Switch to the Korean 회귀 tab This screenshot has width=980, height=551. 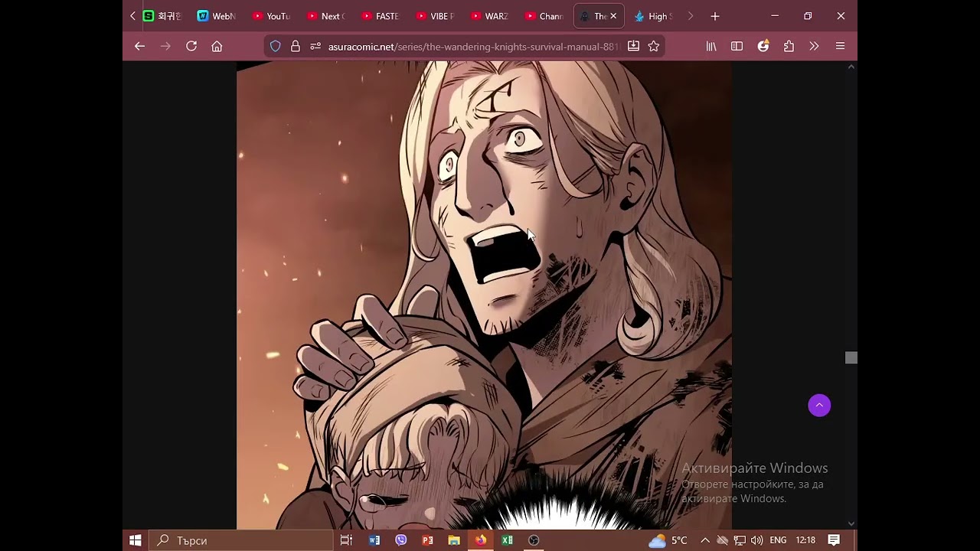pos(162,16)
